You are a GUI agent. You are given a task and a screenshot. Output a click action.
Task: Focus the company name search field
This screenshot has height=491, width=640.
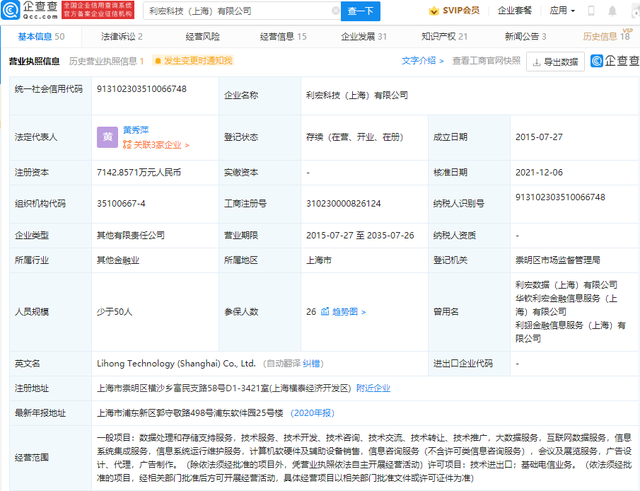coord(242,11)
